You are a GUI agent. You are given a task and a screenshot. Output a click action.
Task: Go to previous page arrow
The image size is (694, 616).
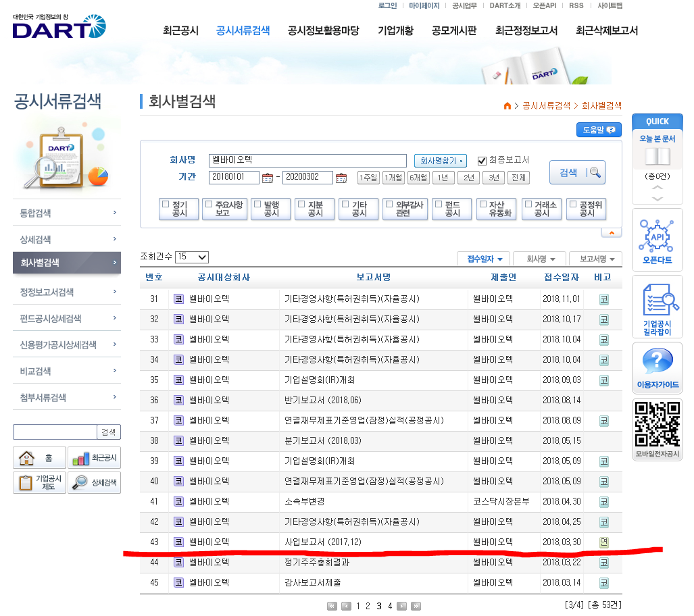[x=346, y=606]
